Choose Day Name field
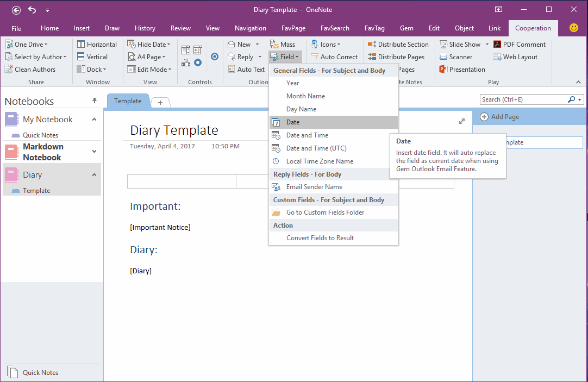 (x=333, y=109)
